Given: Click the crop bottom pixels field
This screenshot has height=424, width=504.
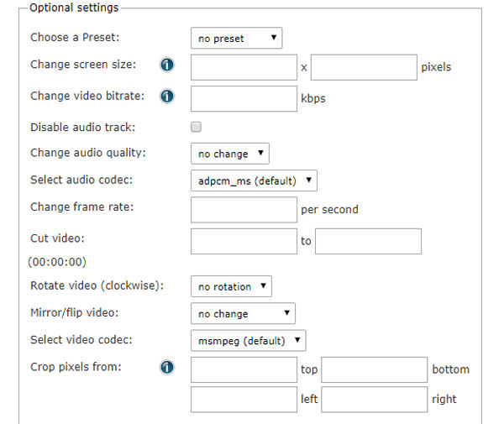Looking at the screenshot, I should click(x=374, y=369).
